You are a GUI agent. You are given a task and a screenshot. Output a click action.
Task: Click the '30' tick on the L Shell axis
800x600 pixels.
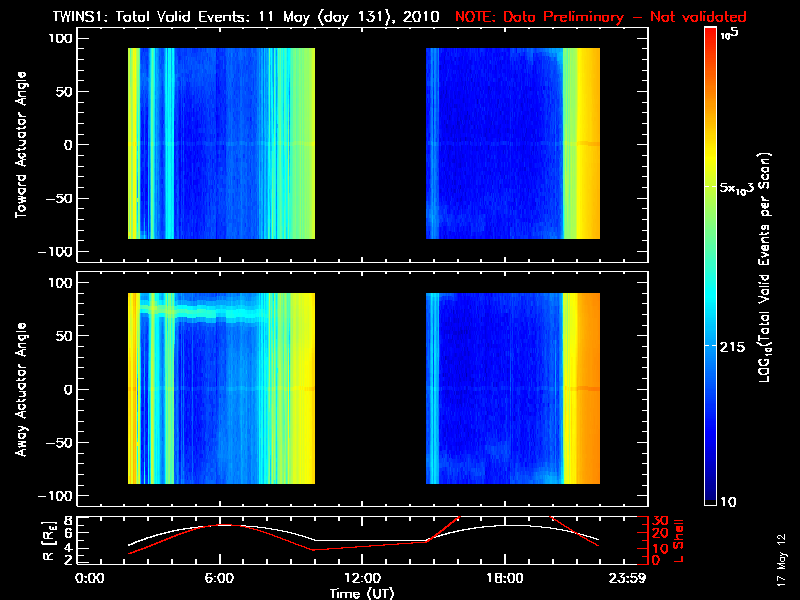click(660, 520)
